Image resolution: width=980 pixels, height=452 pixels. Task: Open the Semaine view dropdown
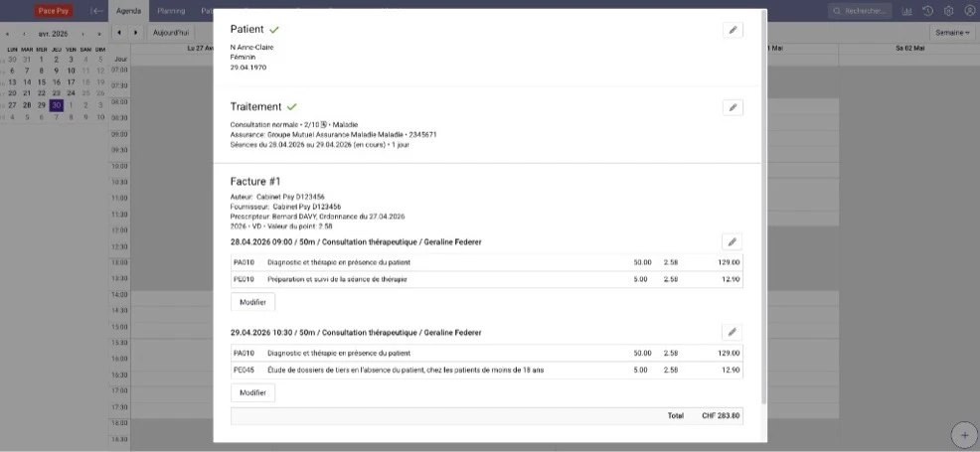point(952,33)
